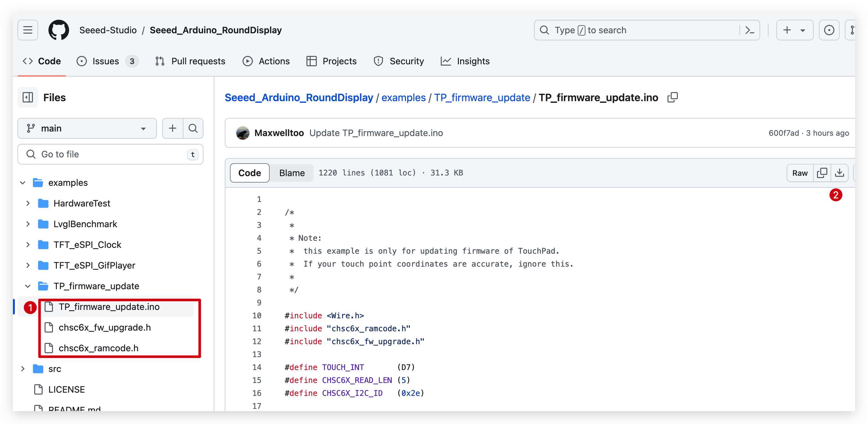Open chsc6x_ramcode.h in file tree
Viewport: 868px width, 424px height.
coord(98,348)
